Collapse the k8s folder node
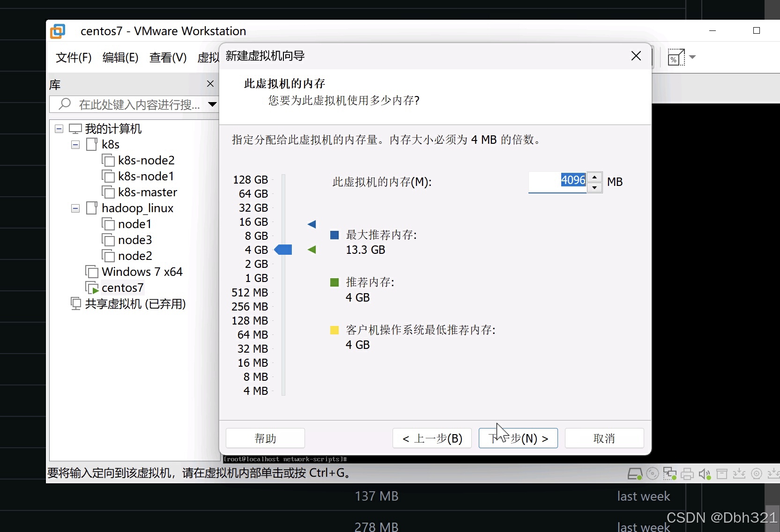Image resolution: width=780 pixels, height=532 pixels. tap(75, 145)
